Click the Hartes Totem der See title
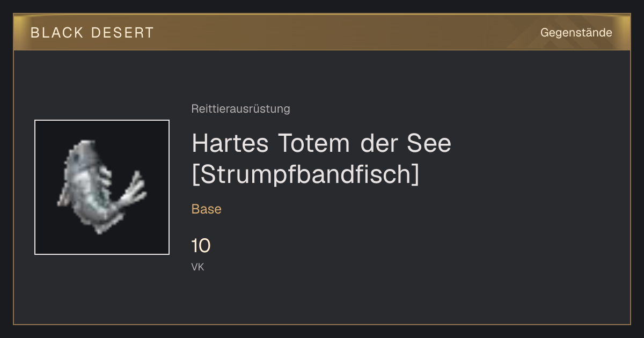 [321, 143]
